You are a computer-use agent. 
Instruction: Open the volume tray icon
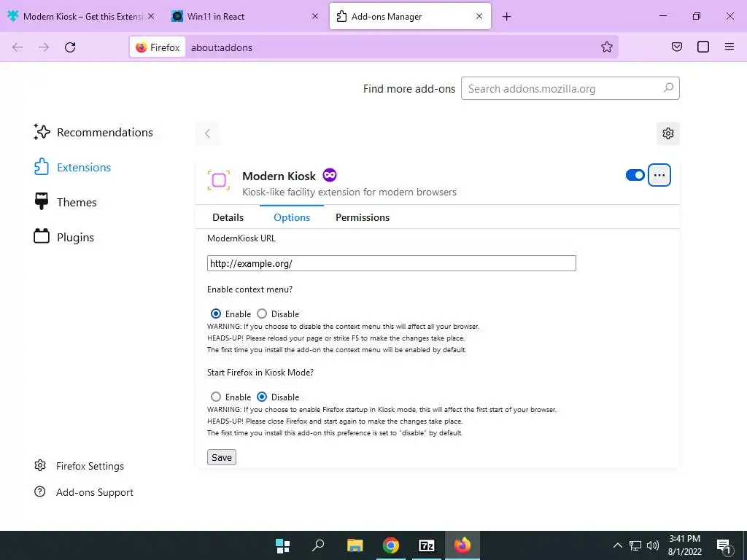(x=653, y=545)
